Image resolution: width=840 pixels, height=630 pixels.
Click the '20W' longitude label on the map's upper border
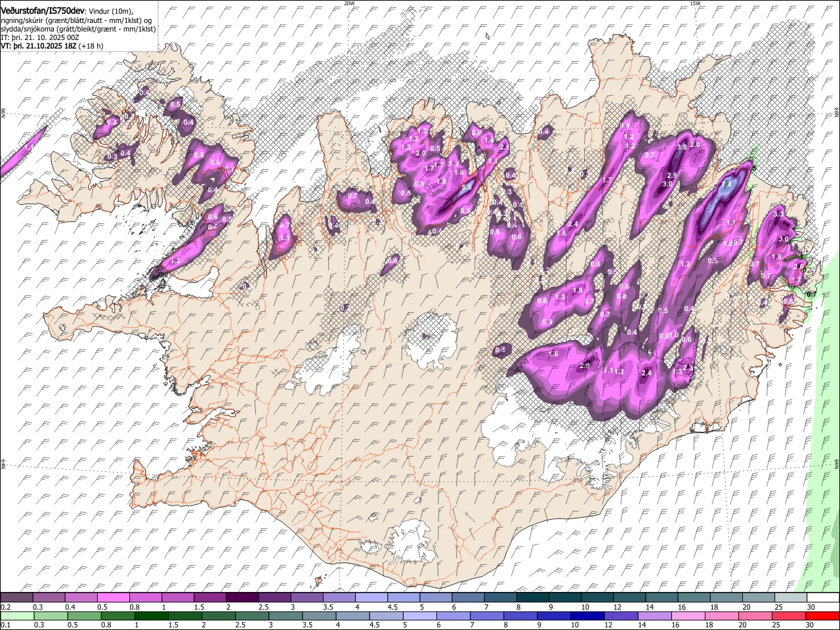tap(349, 3)
